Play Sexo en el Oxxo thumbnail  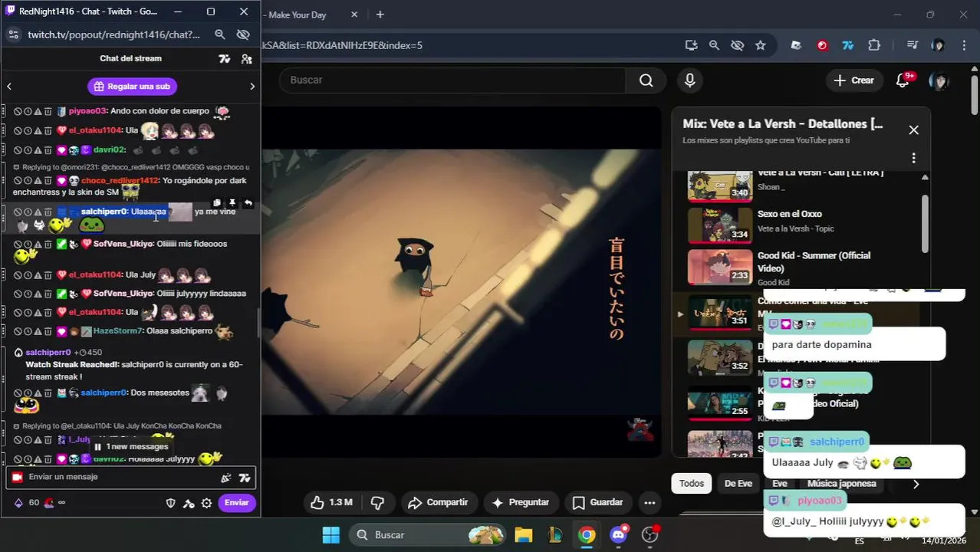[720, 225]
